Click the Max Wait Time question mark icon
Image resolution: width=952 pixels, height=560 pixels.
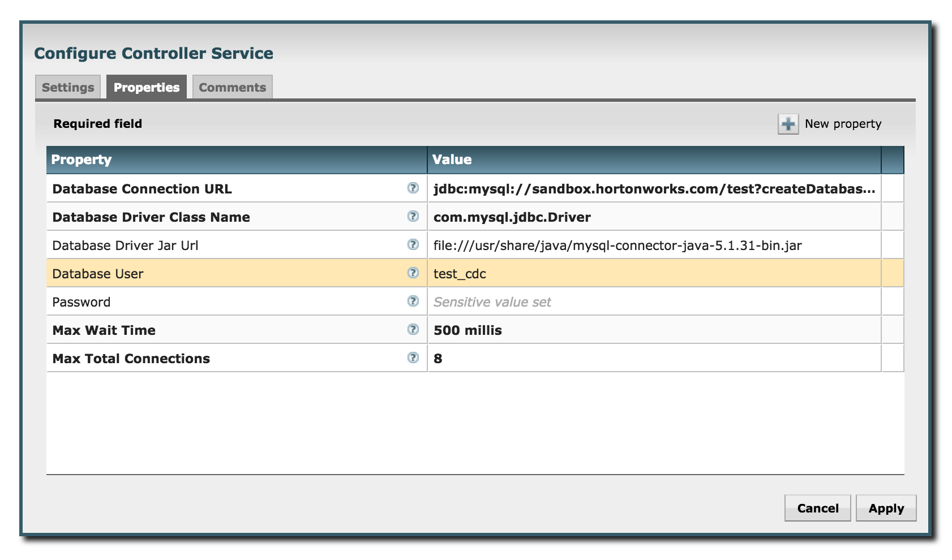(413, 330)
